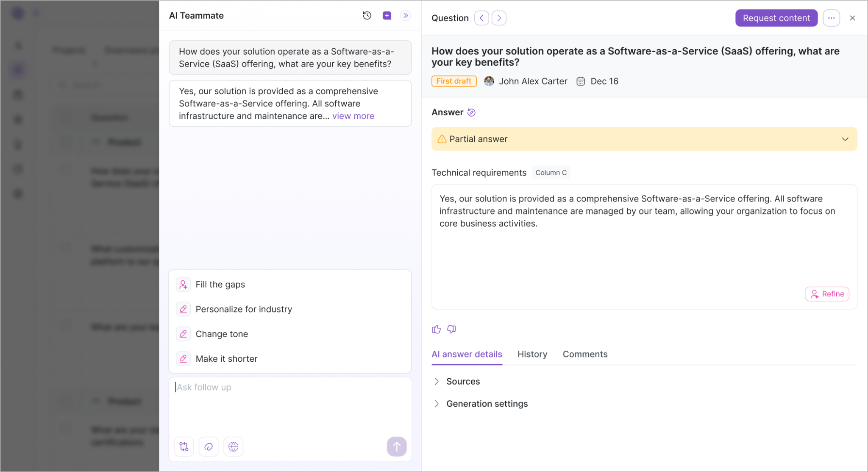The width and height of the screenshot is (868, 472).
Task: Select the Fill the gaps suggestion
Action: point(290,285)
